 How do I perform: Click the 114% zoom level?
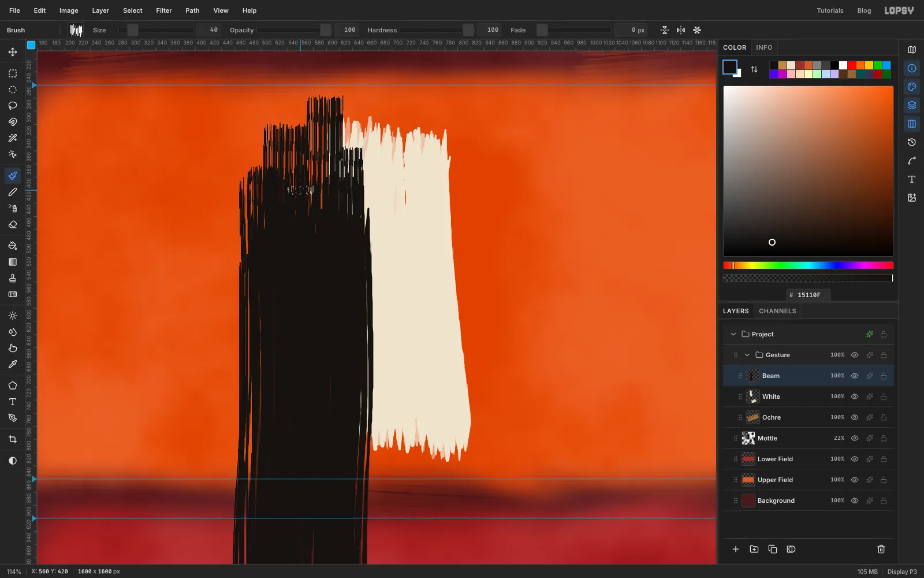click(x=14, y=572)
